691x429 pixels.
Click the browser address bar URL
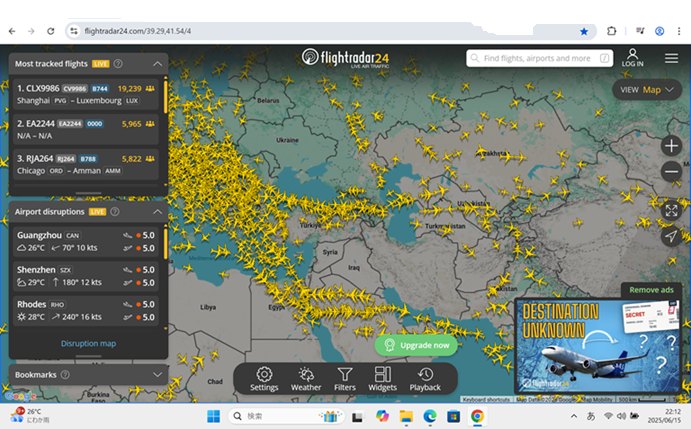137,31
